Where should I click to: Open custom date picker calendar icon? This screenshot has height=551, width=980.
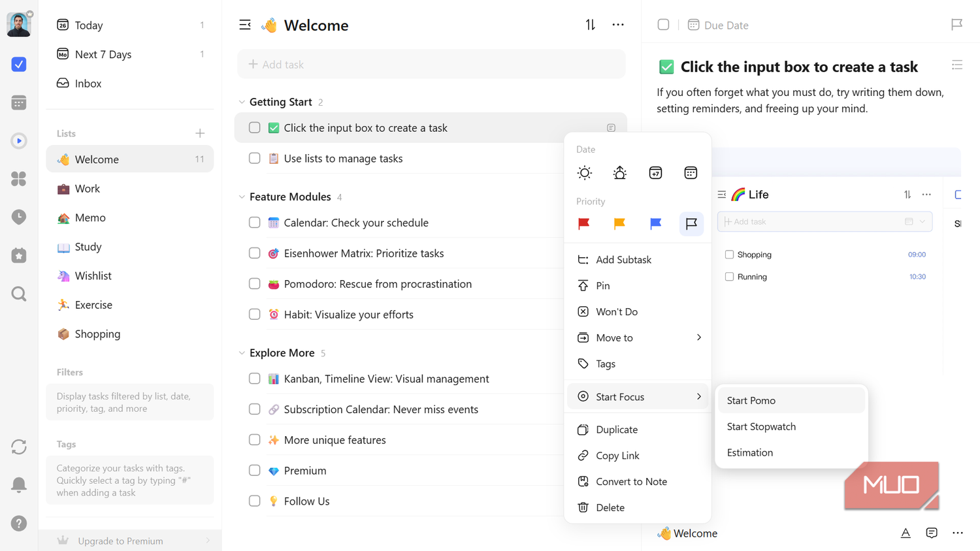(691, 173)
